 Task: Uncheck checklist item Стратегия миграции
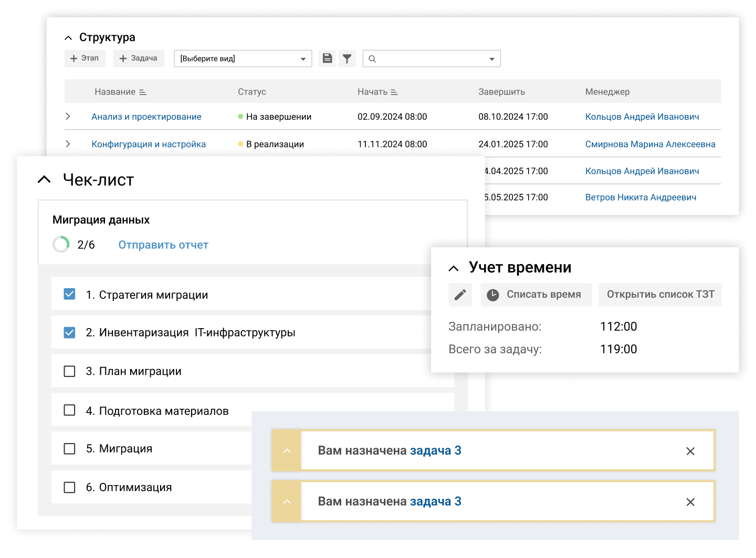pyautogui.click(x=69, y=294)
